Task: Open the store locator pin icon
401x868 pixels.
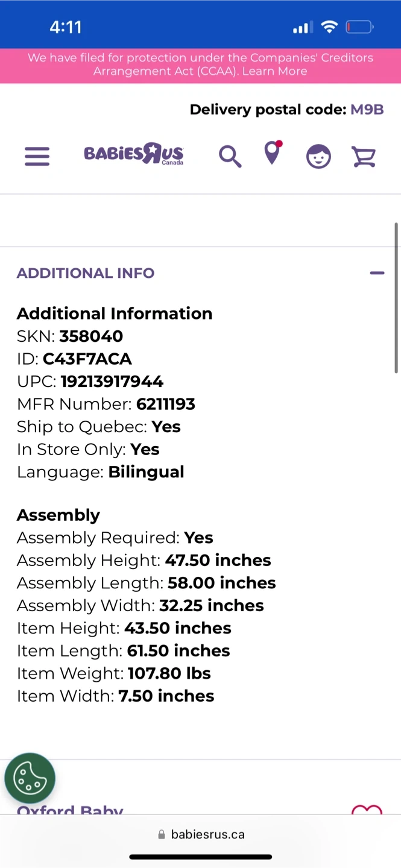Action: (x=273, y=153)
